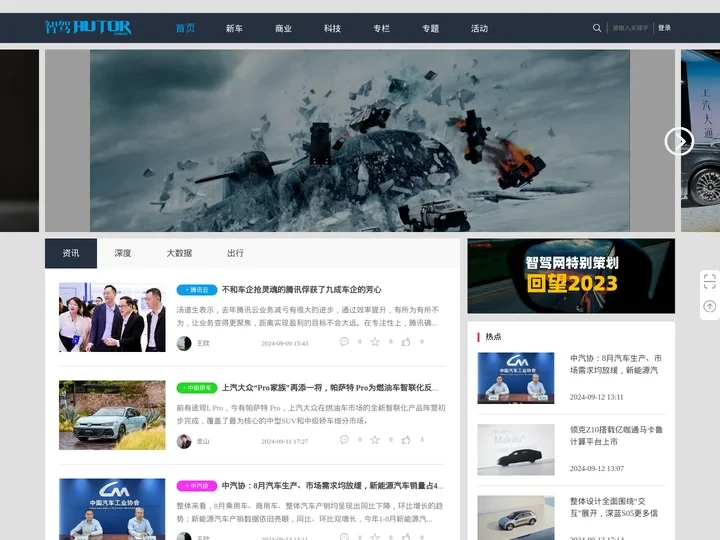Click thumbs-up icon on the 腾讯云 article
Image resolution: width=720 pixels, height=540 pixels.
406,342
